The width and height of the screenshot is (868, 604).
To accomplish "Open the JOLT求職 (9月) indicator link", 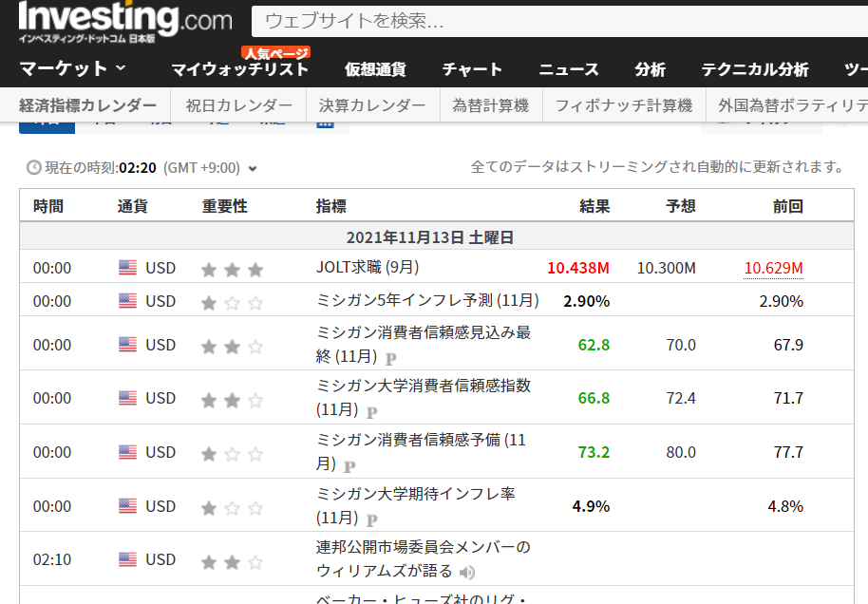I will (x=367, y=268).
